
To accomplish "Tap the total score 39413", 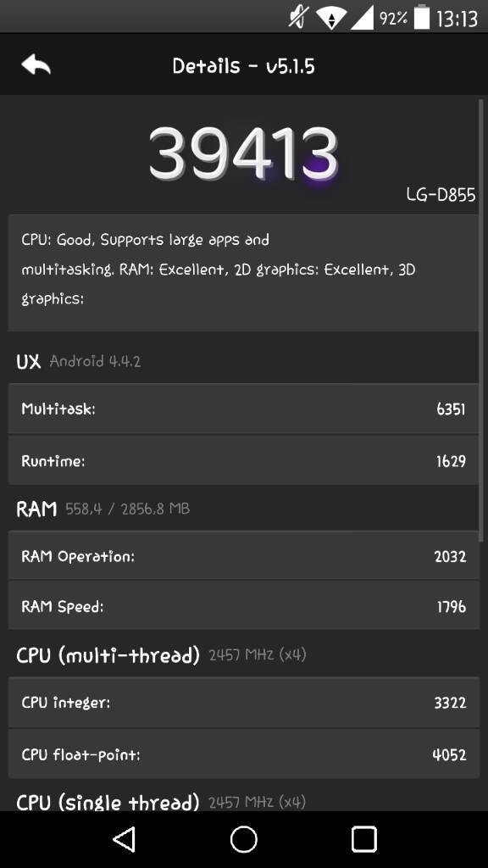I will [243, 153].
